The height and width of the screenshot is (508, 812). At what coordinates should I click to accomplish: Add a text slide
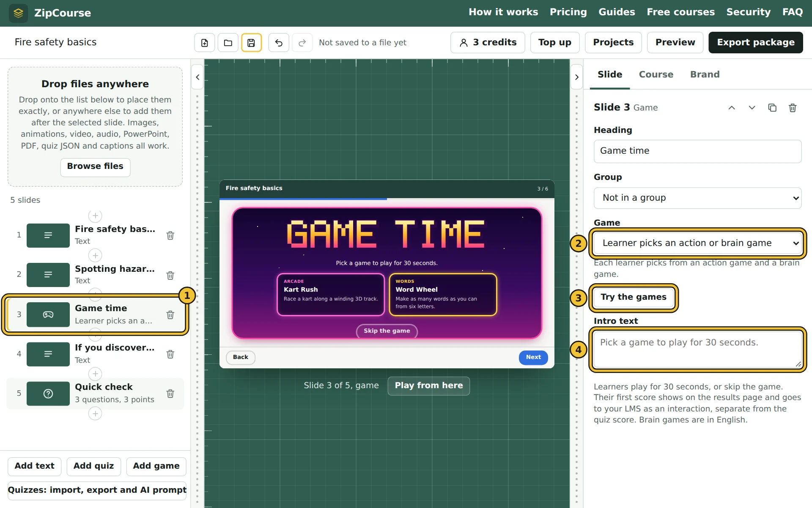pyautogui.click(x=34, y=467)
